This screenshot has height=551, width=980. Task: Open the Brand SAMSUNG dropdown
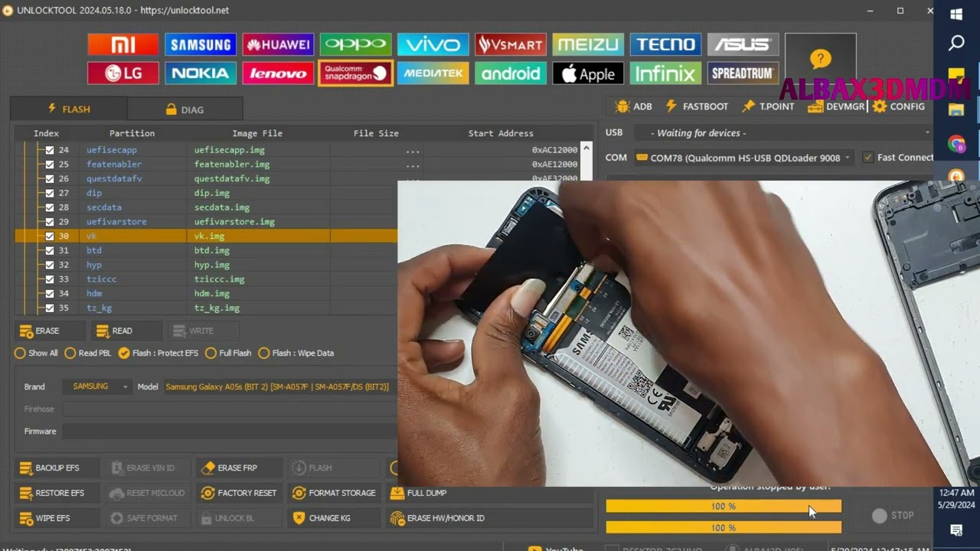(x=97, y=386)
